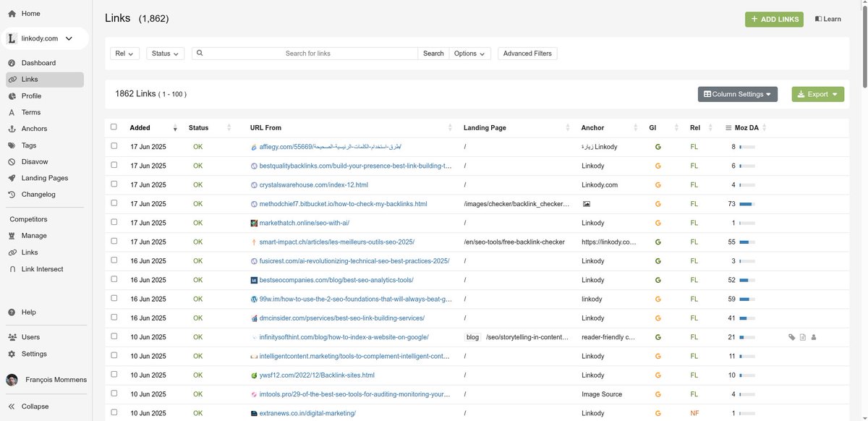868x421 pixels.
Task: Click the search magnifier icon
Action: 199,53
